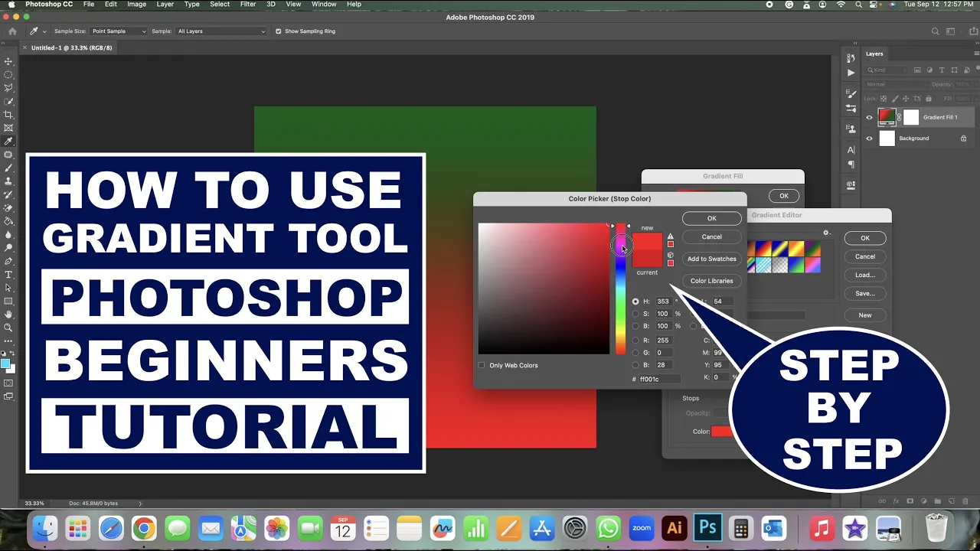Click the hue slider in Color Picker

[621, 289]
